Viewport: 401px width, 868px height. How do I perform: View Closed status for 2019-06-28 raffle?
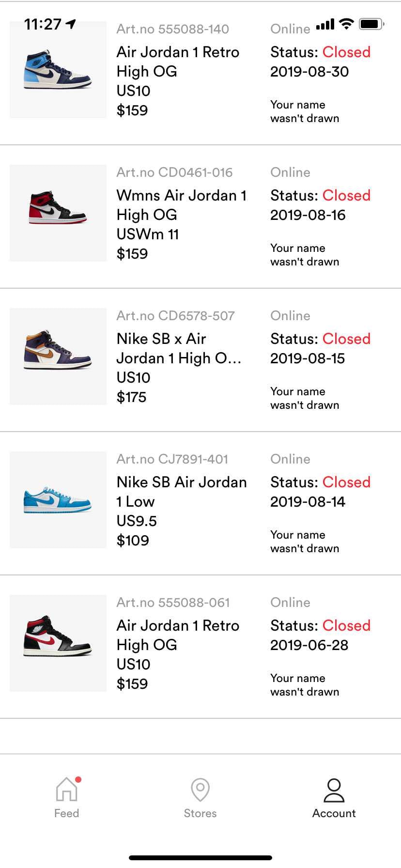tap(346, 625)
